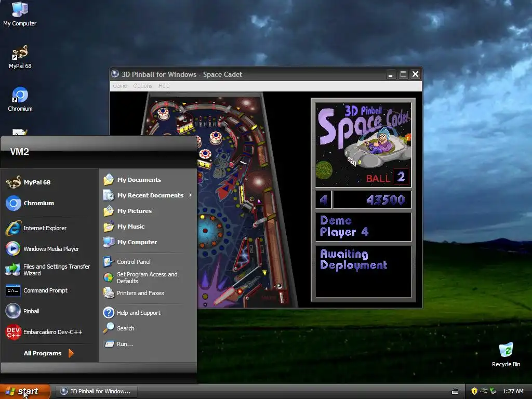This screenshot has height=399, width=532.
Task: Open the Run... dialog
Action: pos(147,344)
